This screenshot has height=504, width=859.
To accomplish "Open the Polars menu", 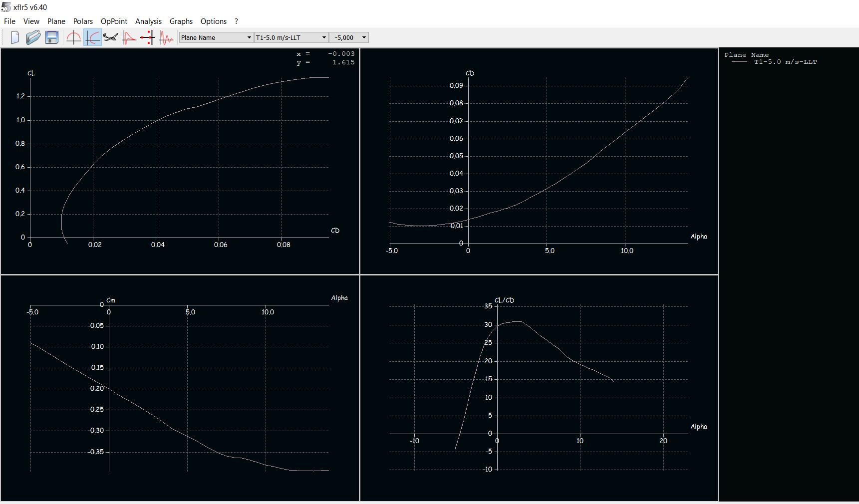I will (x=83, y=21).
